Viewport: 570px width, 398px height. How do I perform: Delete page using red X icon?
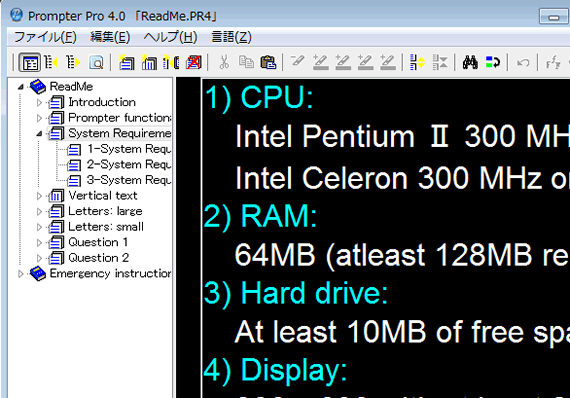click(193, 63)
